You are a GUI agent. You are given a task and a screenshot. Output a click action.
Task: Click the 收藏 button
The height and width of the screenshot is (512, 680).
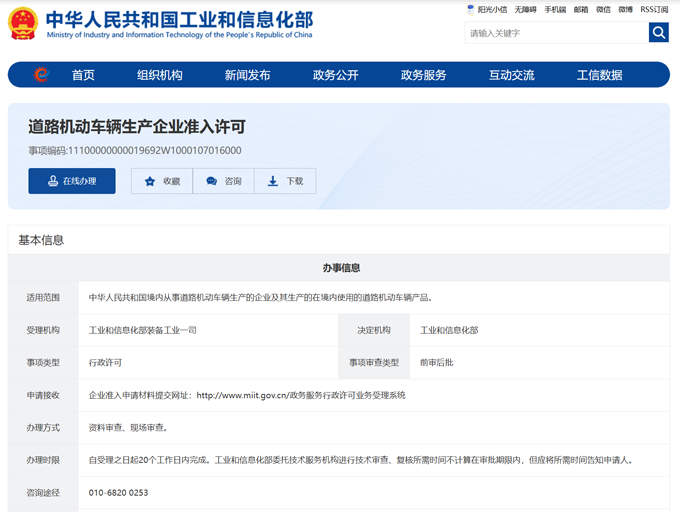[162, 181]
